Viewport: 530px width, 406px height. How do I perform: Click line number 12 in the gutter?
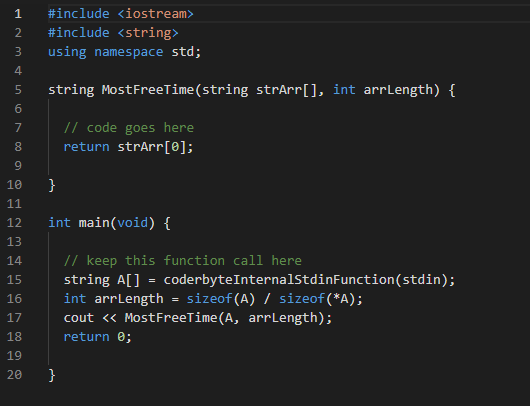coord(14,223)
